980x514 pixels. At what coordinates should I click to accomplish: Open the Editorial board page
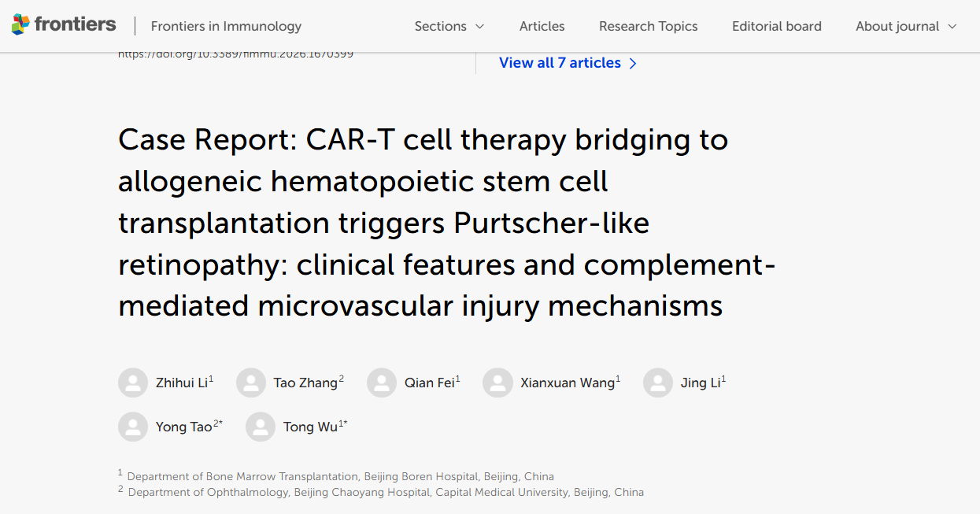pyautogui.click(x=776, y=26)
